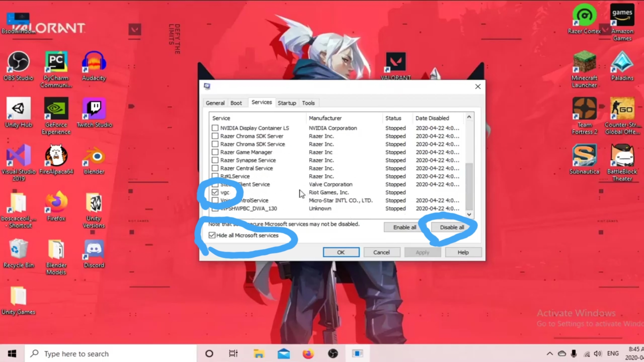The height and width of the screenshot is (362, 644).
Task: Launch GeForce Experience desktop icon
Action: click(56, 116)
